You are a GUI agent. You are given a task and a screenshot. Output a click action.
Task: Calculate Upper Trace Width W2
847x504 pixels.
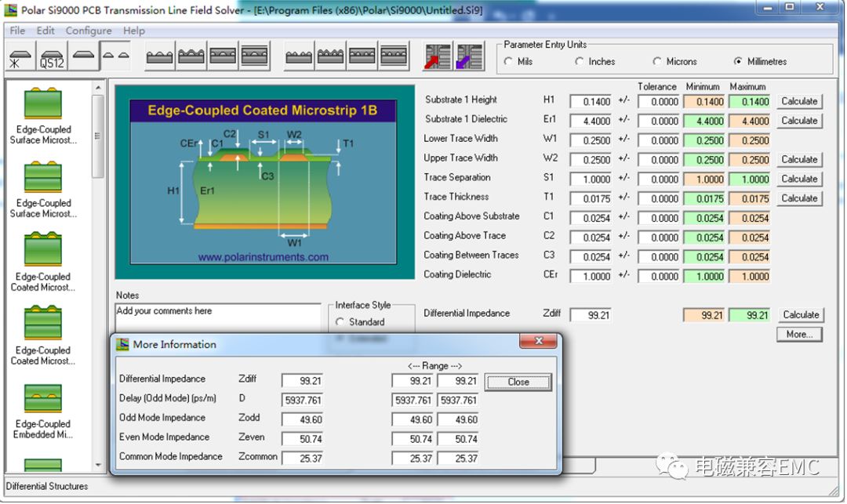tap(799, 159)
